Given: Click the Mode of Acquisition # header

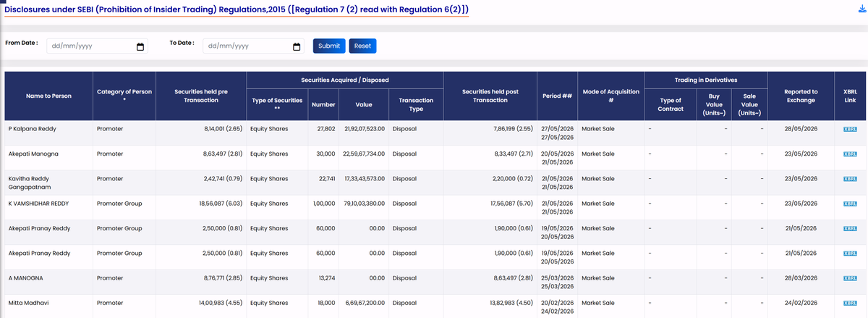Looking at the screenshot, I should point(611,96).
